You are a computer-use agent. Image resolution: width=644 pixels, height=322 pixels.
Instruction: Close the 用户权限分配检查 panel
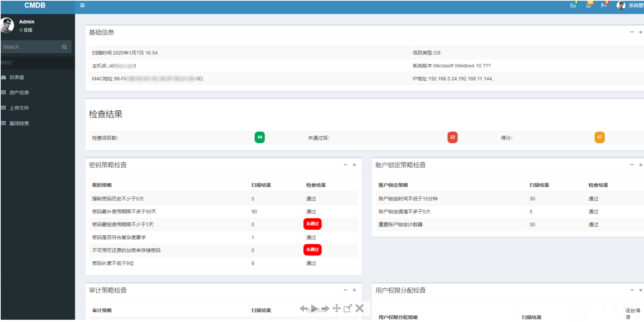coord(641,290)
